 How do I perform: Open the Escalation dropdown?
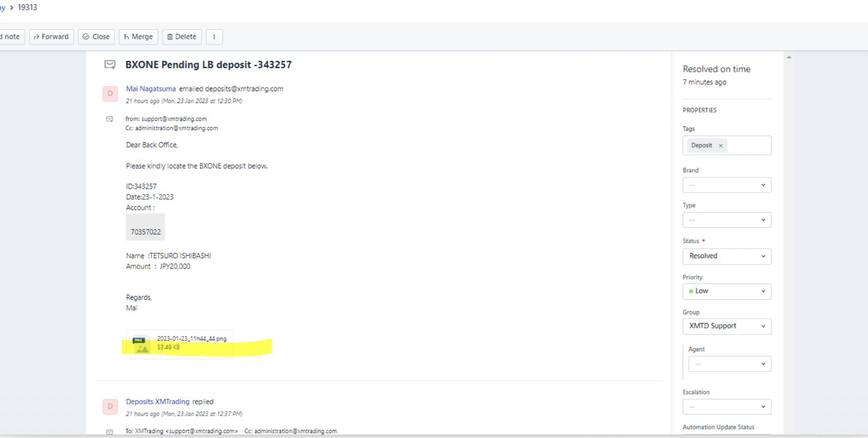727,407
